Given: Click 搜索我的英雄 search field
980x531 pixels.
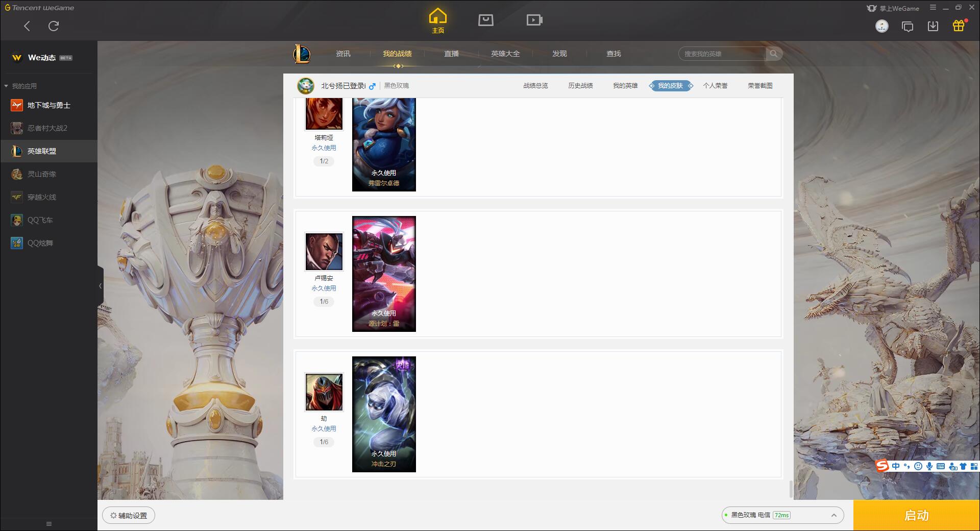Looking at the screenshot, I should [x=722, y=54].
